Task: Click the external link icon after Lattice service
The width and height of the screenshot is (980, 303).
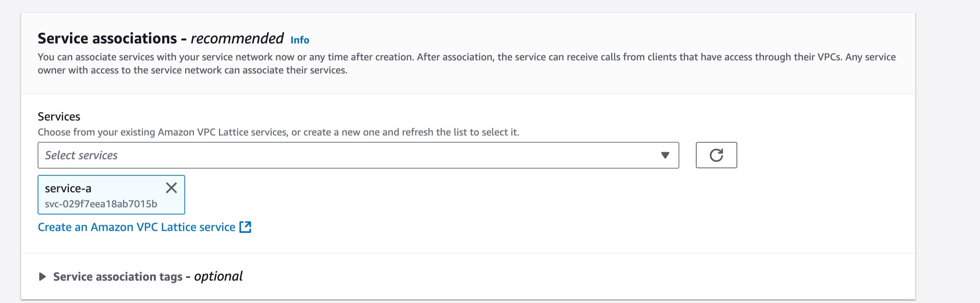Action: (x=245, y=227)
